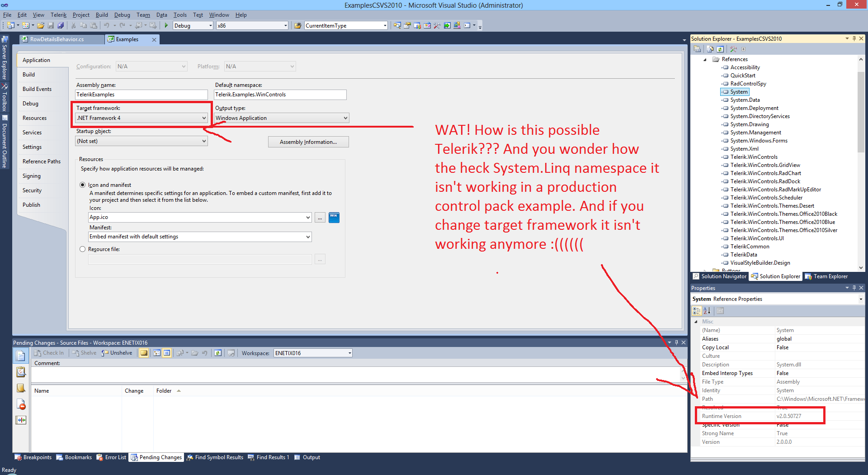The width and height of the screenshot is (868, 475).
Task: Open the x86 solution platform dropdown
Action: coord(252,25)
